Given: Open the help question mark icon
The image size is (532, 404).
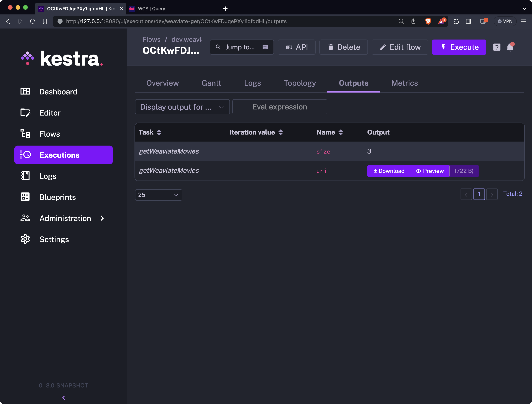Looking at the screenshot, I should [x=497, y=47].
